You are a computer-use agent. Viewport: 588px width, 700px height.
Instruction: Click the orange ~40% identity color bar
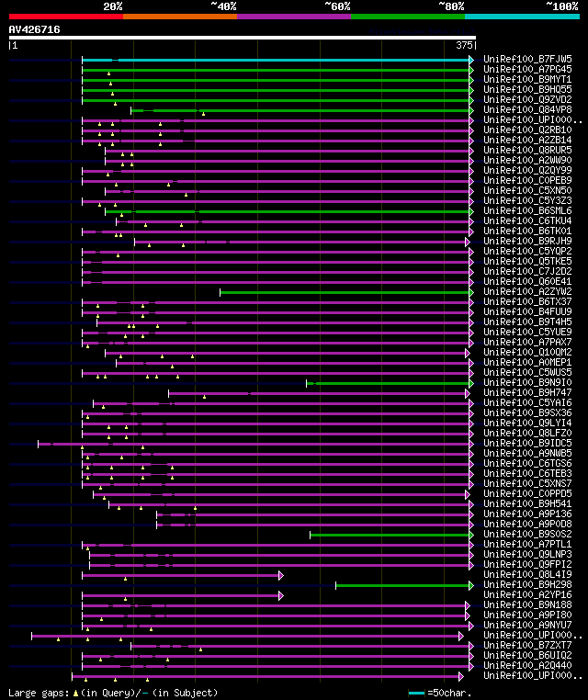tap(180, 17)
